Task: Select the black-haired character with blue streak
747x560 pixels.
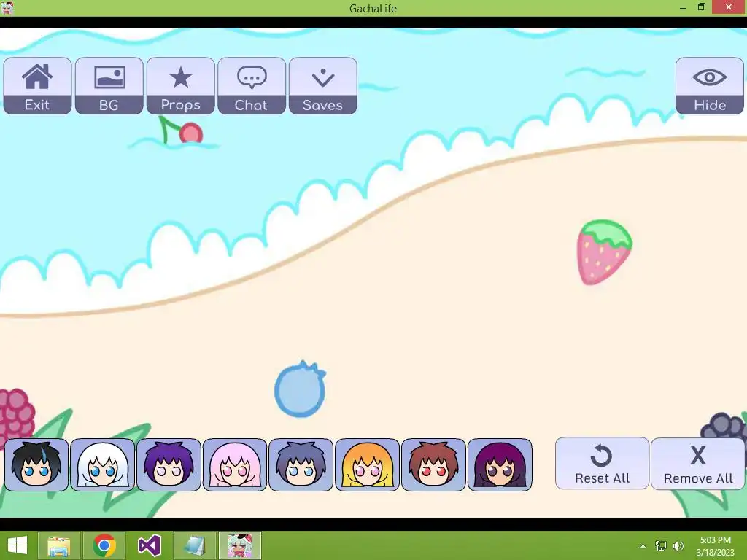Action: point(36,464)
